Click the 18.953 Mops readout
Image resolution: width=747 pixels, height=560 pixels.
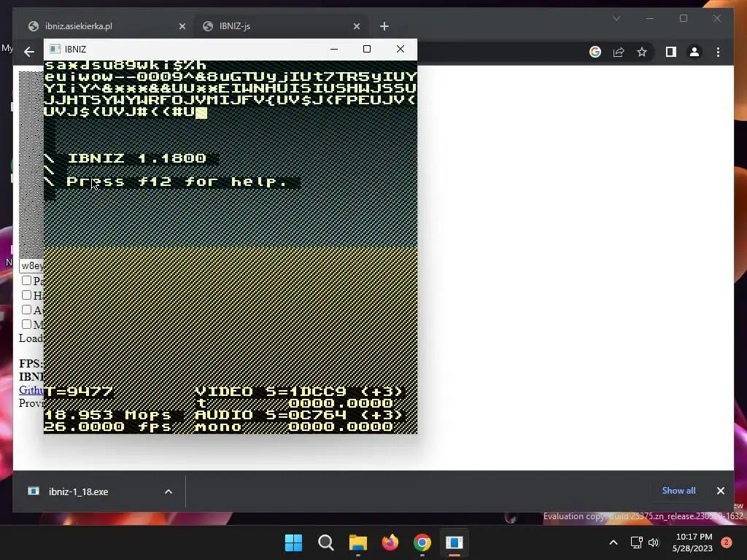click(x=108, y=415)
